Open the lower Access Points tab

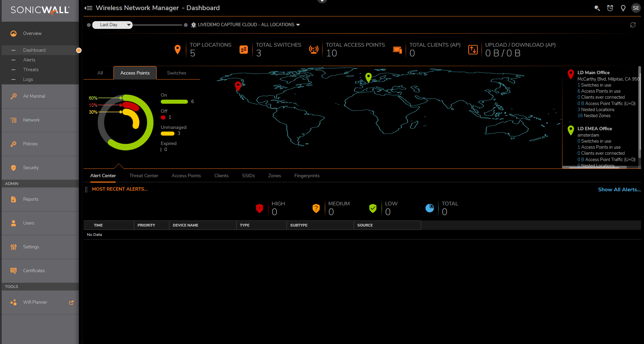tap(186, 176)
